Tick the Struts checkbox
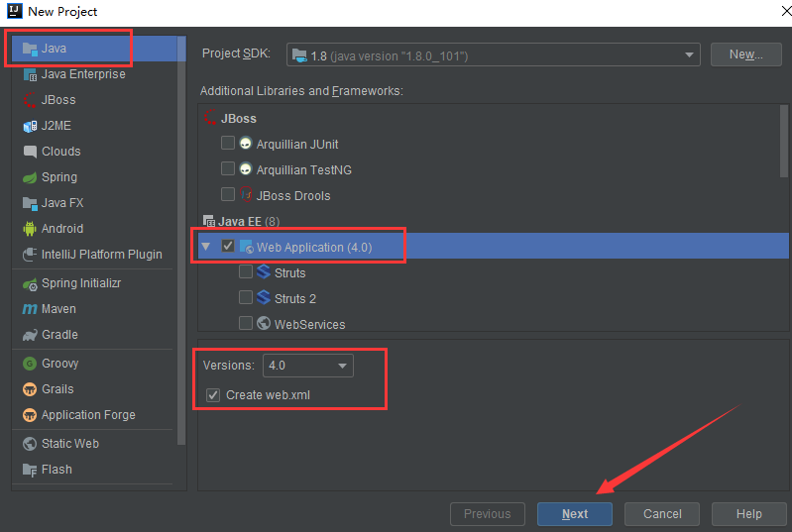The image size is (792, 532). coord(246,271)
